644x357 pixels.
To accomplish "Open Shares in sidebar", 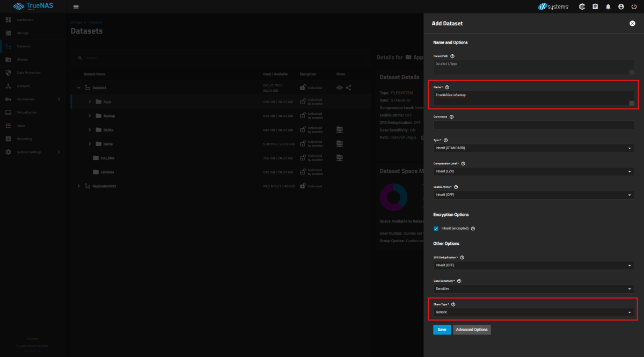I will point(33,60).
